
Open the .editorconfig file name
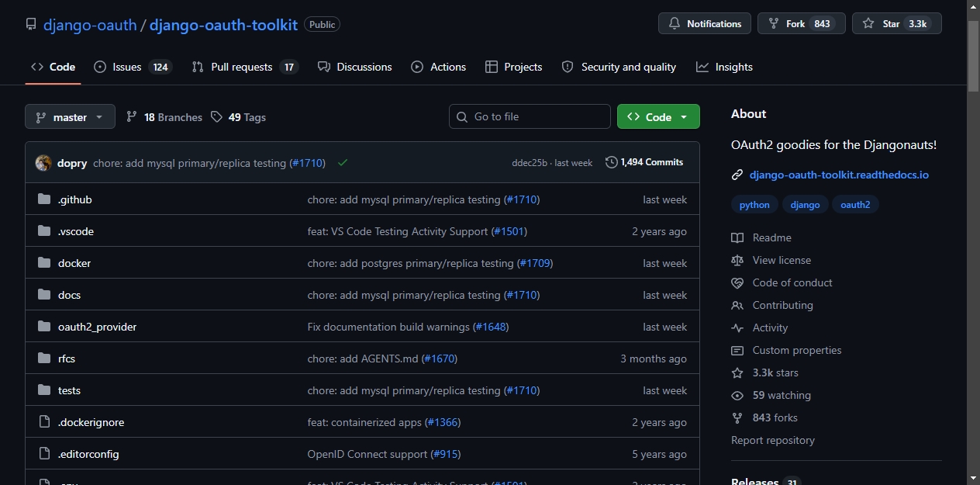point(88,454)
